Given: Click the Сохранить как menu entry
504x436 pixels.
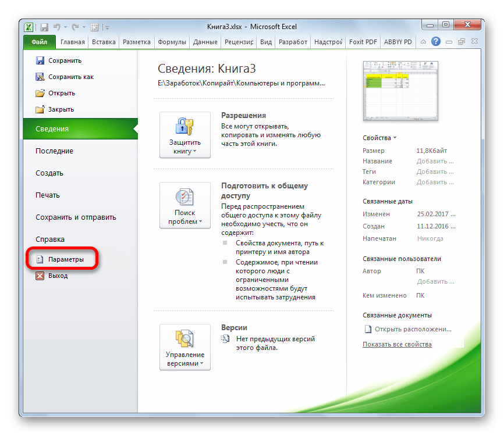Looking at the screenshot, I should coord(65,77).
